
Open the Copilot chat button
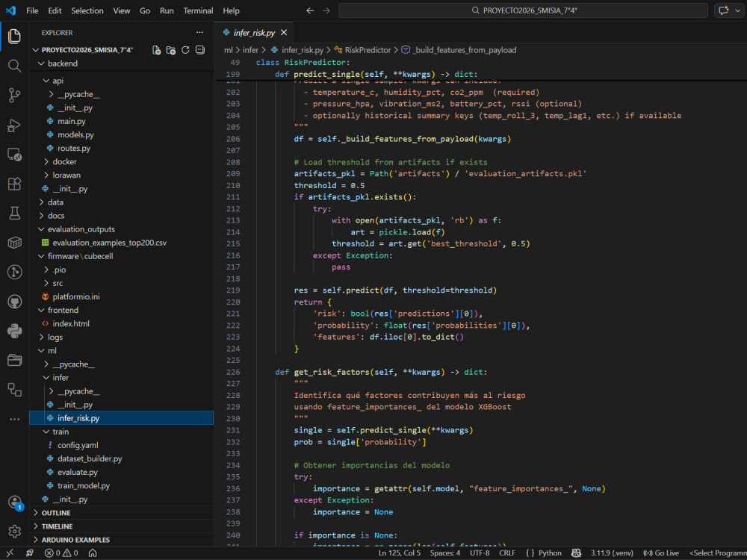pyautogui.click(x=724, y=10)
